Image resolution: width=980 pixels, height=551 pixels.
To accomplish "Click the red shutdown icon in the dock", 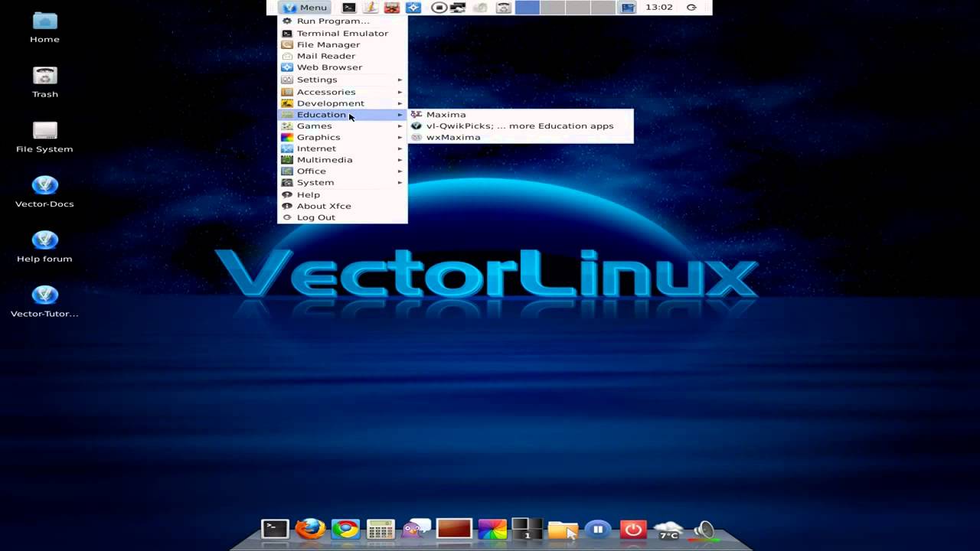I will [633, 528].
